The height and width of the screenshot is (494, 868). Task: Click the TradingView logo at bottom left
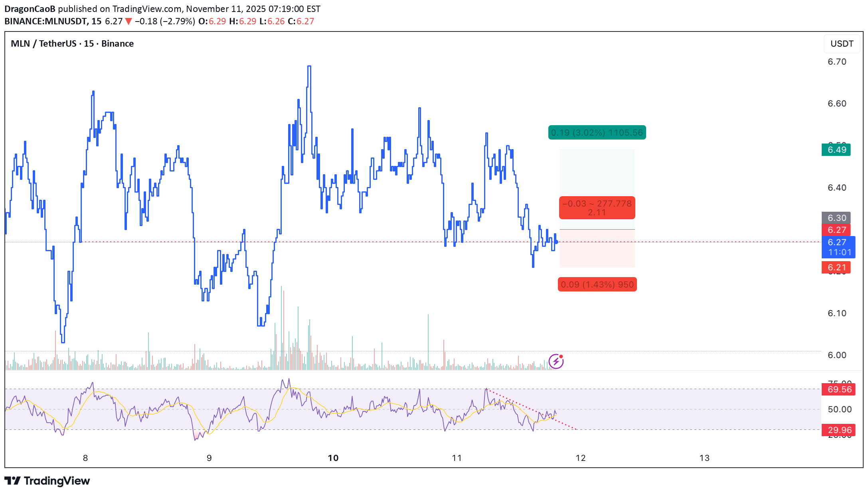[47, 480]
